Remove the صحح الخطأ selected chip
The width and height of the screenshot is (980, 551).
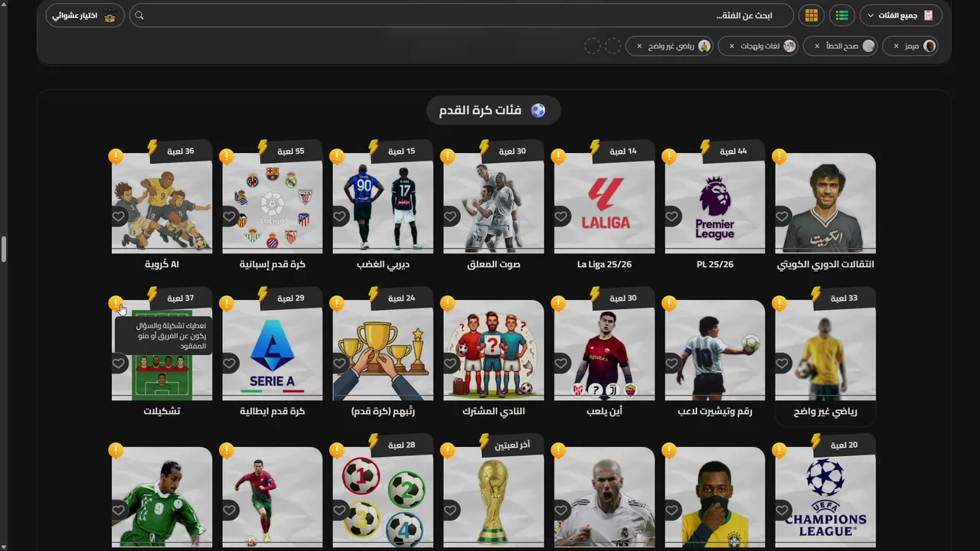click(817, 46)
